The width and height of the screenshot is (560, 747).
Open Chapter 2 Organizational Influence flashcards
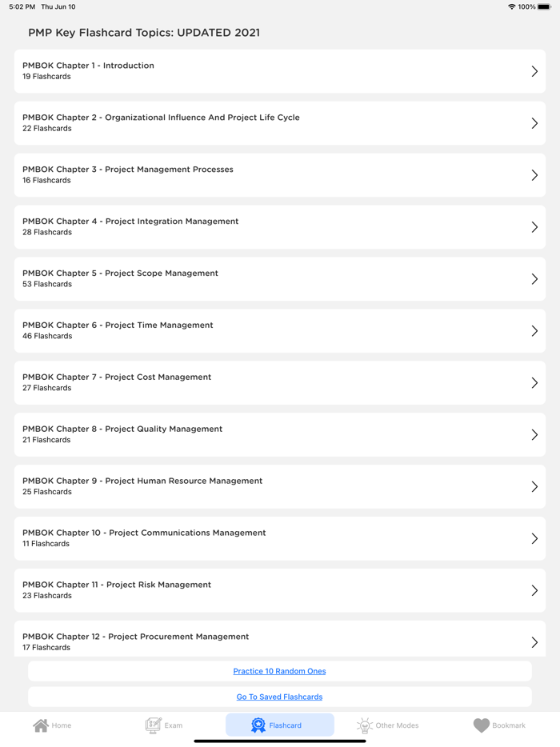point(280,123)
